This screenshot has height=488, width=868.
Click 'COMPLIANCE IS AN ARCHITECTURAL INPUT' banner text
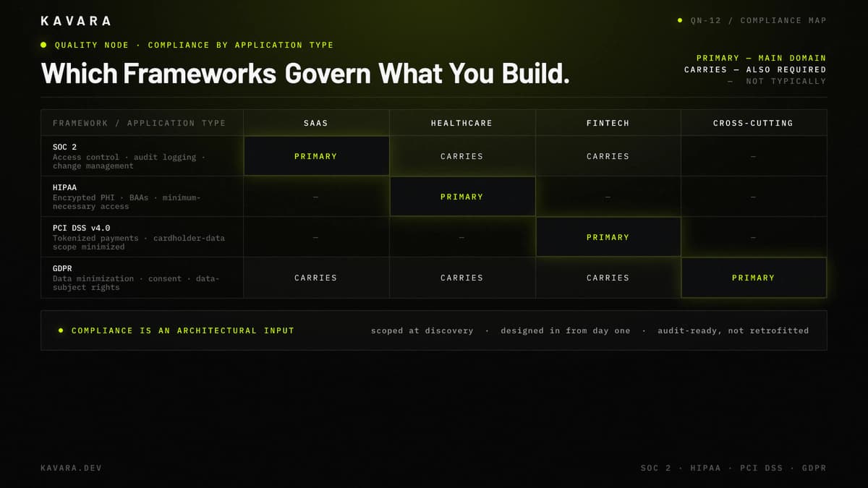[x=183, y=330]
